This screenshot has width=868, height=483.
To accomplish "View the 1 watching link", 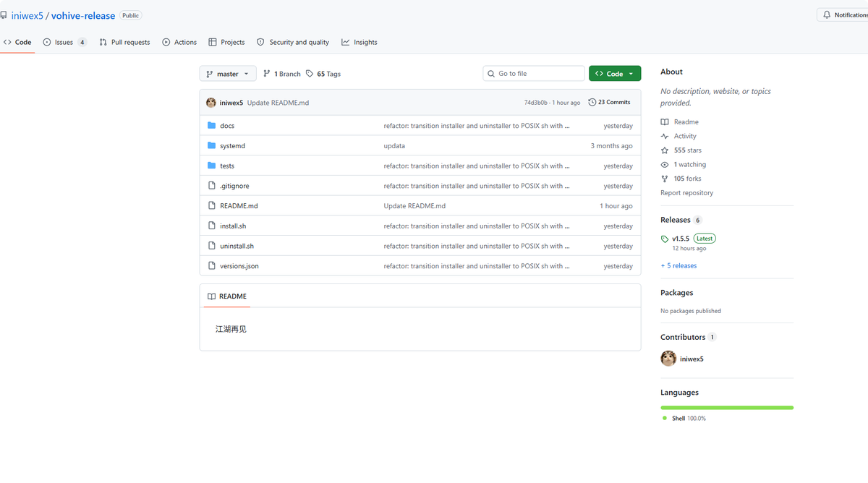I will [684, 165].
